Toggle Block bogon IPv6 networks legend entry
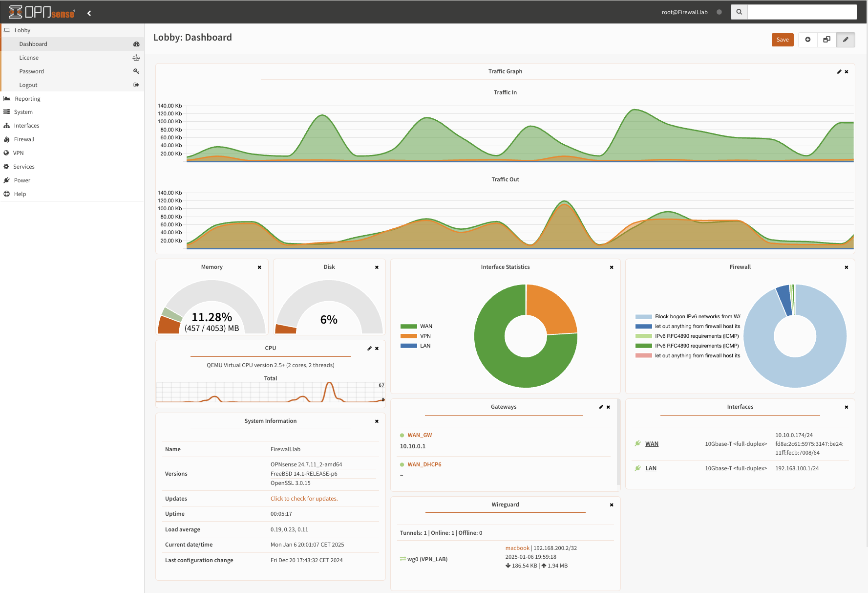Image resolution: width=868 pixels, height=593 pixels. click(x=688, y=317)
